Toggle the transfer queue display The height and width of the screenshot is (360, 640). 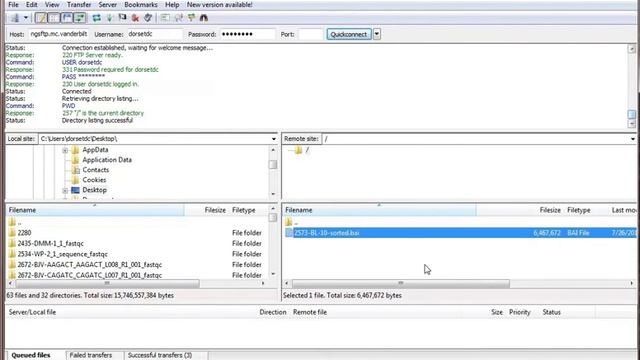80,18
